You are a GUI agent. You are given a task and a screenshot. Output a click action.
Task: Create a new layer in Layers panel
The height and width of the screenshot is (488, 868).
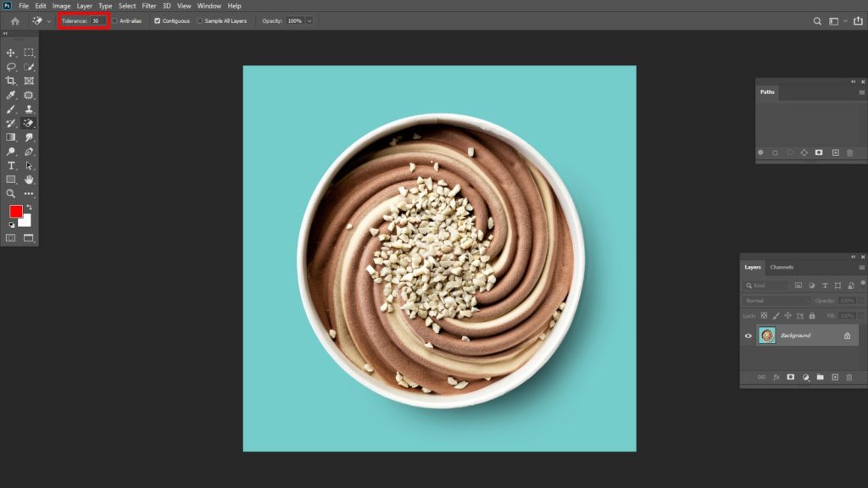[x=835, y=377]
